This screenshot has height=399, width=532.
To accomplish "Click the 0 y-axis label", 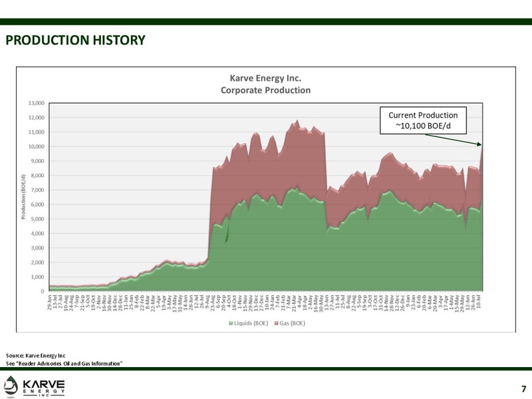I will click(x=43, y=291).
